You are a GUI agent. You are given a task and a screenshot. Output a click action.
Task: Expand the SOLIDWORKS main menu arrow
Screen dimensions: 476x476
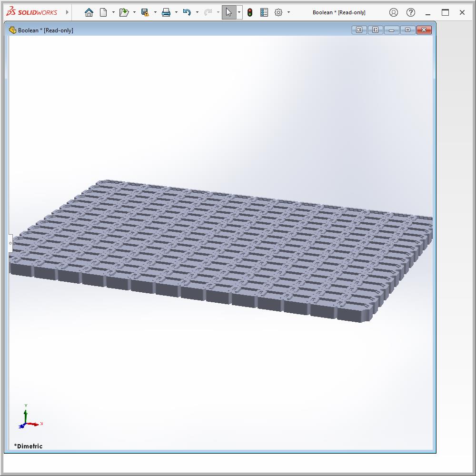(x=67, y=12)
